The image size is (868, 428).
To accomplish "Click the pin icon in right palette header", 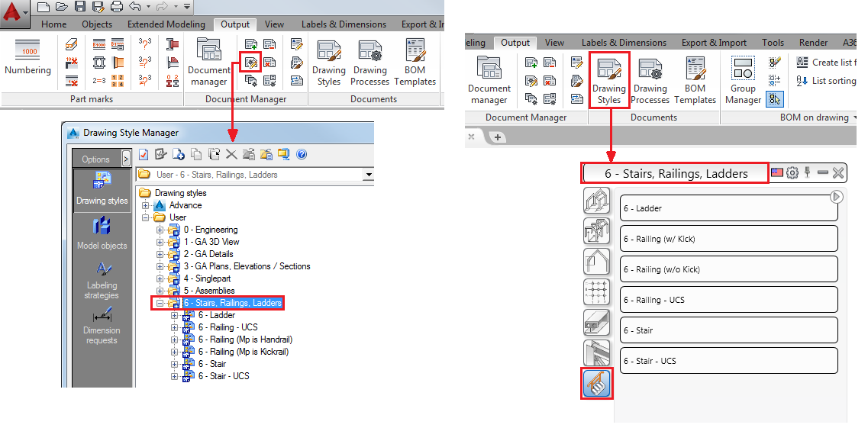I will pyautogui.click(x=808, y=172).
